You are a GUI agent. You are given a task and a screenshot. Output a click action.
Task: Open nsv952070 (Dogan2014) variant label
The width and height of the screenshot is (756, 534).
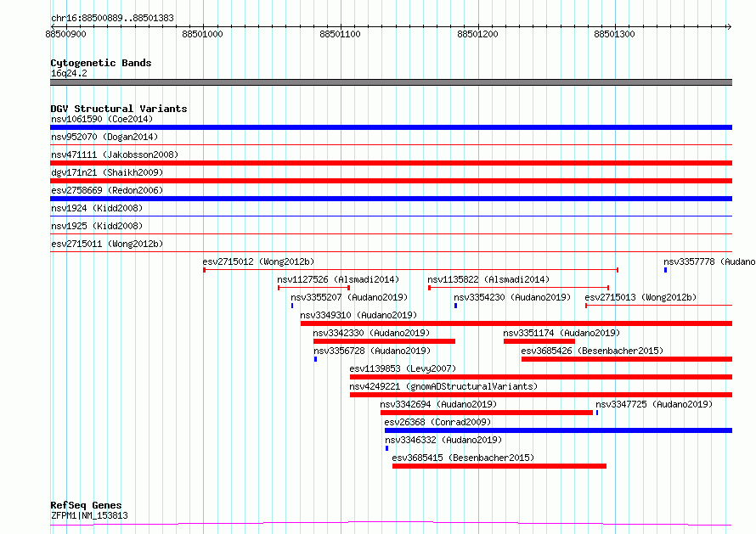pos(104,137)
